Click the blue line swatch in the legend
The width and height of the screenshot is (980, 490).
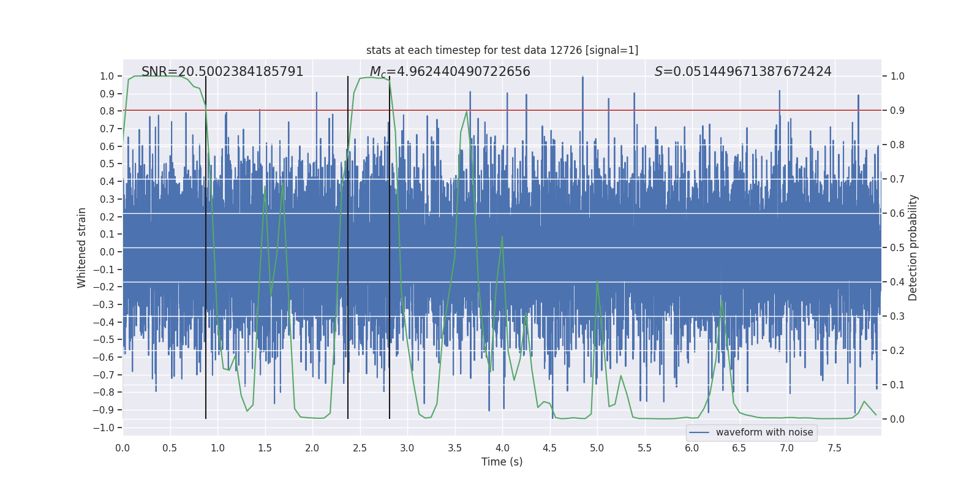coord(699,432)
